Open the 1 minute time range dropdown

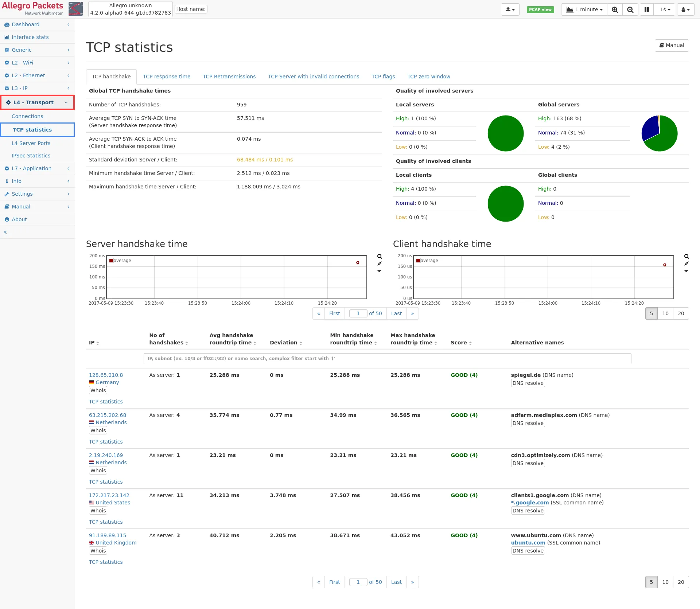[x=584, y=9]
